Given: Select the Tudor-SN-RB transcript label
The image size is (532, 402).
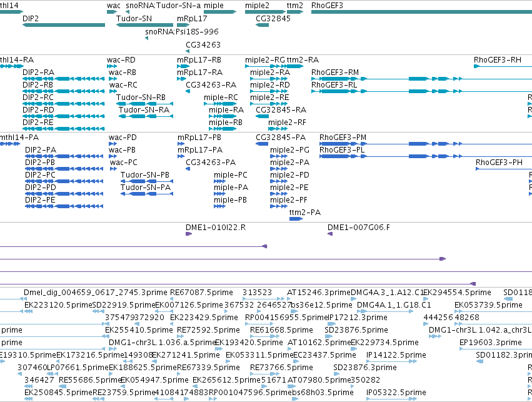Looking at the screenshot, I should [141, 98].
